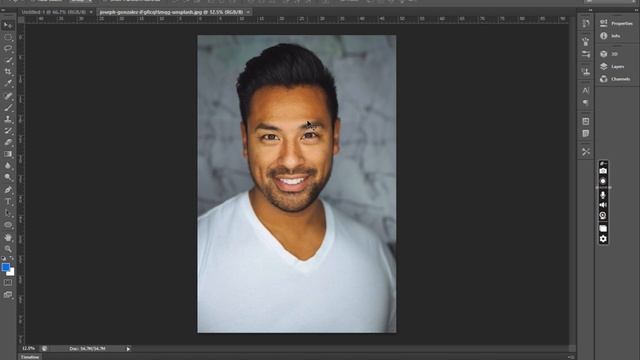The width and height of the screenshot is (640, 360).
Task: Click the Doc size readout in status bar
Action: point(87,349)
